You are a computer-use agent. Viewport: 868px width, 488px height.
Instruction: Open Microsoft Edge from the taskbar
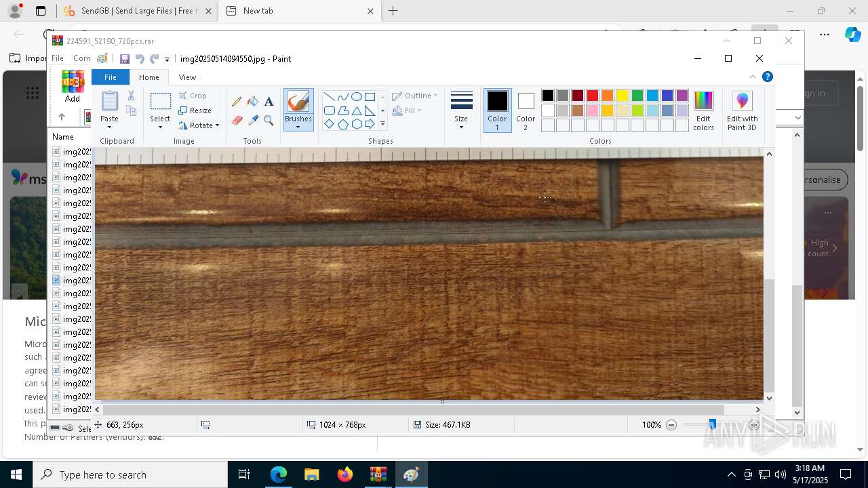click(279, 474)
